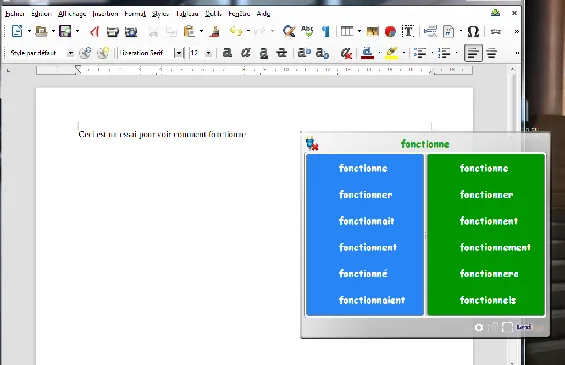Click the Insert Text Box icon
The image size is (565, 365).
pyautogui.click(x=408, y=31)
